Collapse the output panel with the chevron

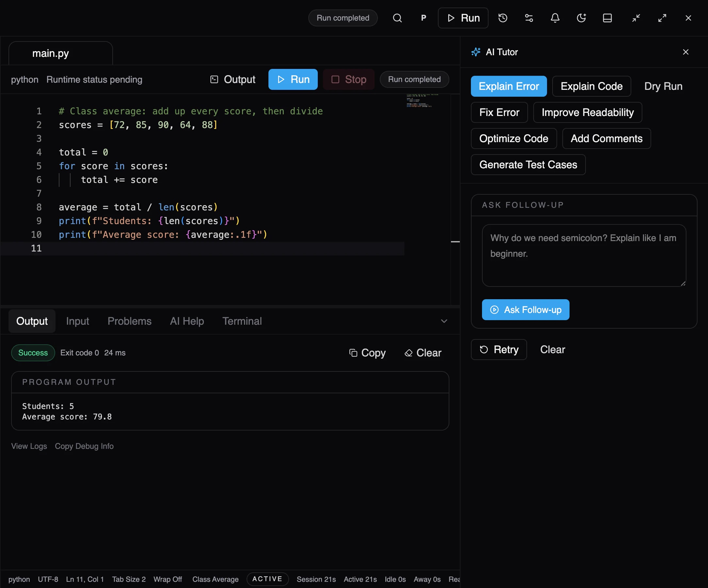[x=444, y=321]
